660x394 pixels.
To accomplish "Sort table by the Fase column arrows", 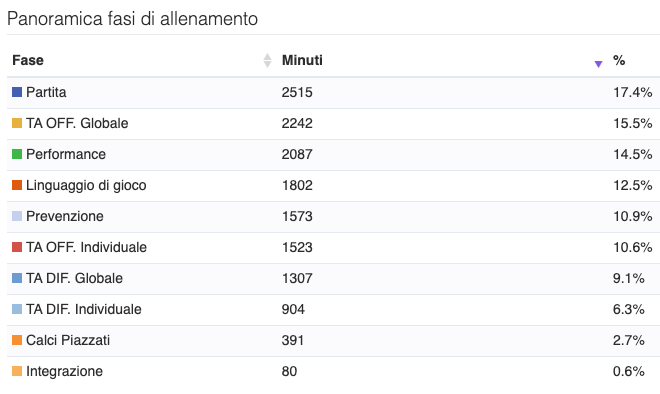I will pos(267,60).
